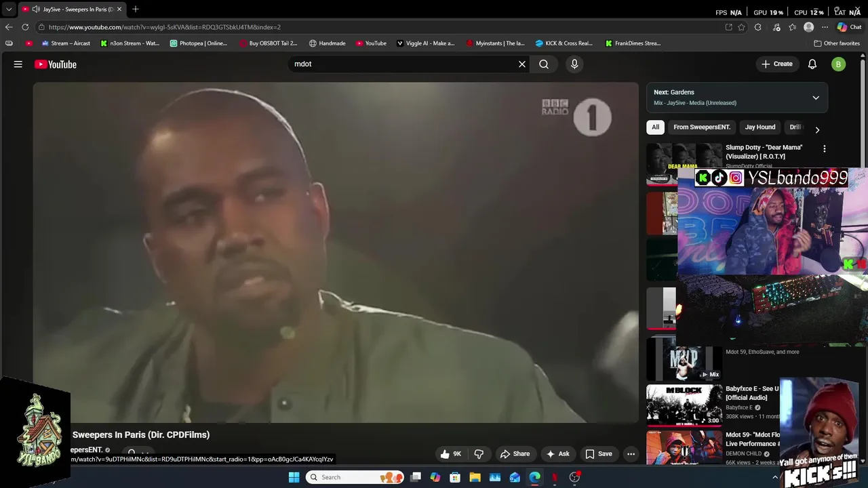Viewport: 868px width, 488px height.
Task: Click the browser address bar URL
Action: tap(164, 27)
